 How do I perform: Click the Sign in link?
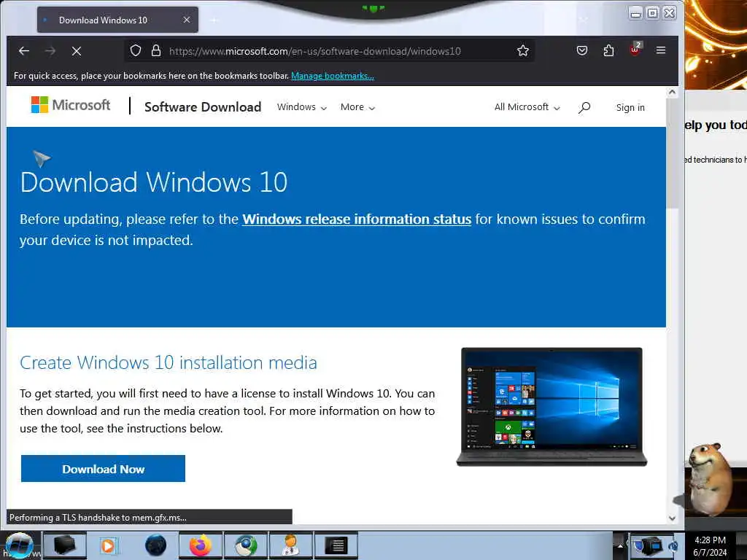tap(630, 108)
